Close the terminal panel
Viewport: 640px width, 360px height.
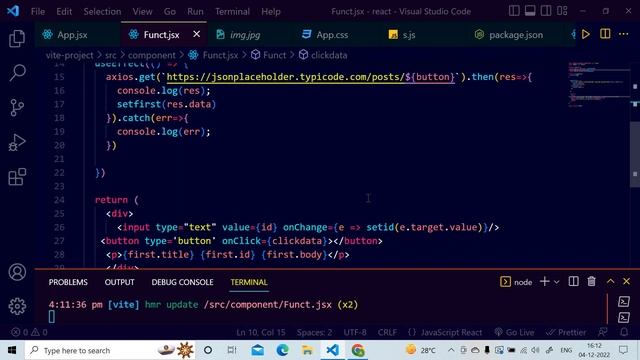pos(627,282)
